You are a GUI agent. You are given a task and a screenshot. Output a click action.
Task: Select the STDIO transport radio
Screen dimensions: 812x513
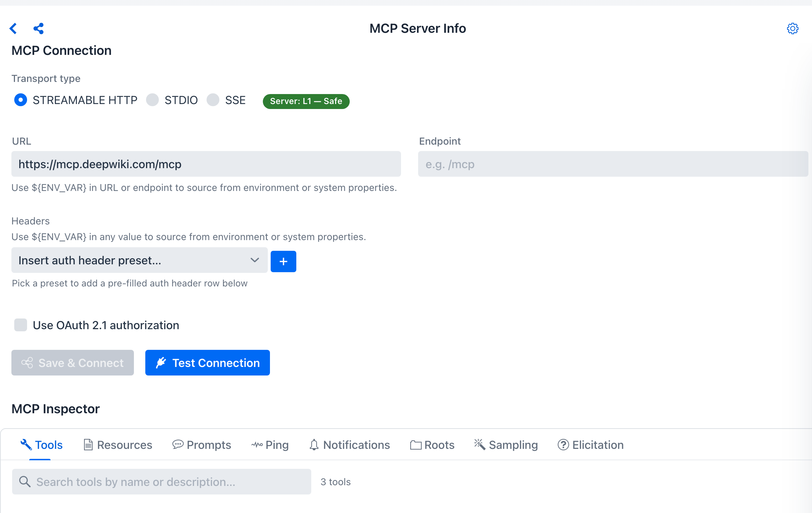pyautogui.click(x=152, y=100)
